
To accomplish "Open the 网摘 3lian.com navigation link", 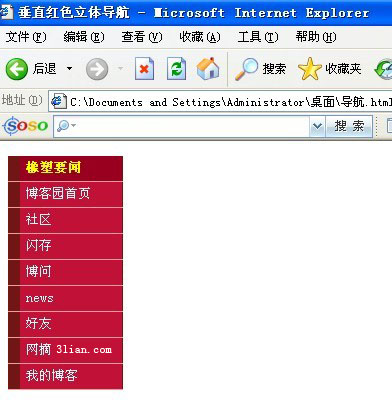I will (65, 350).
